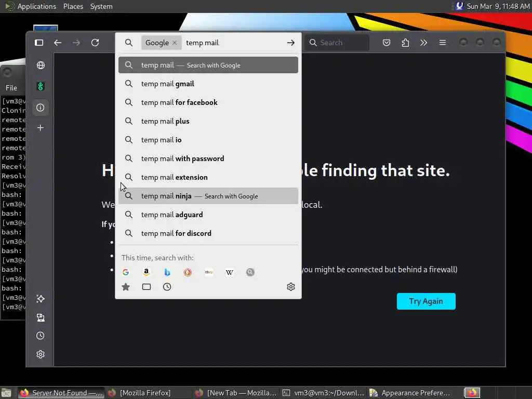Reload the current page
Viewport: 532px width, 399px height.
pos(95,43)
